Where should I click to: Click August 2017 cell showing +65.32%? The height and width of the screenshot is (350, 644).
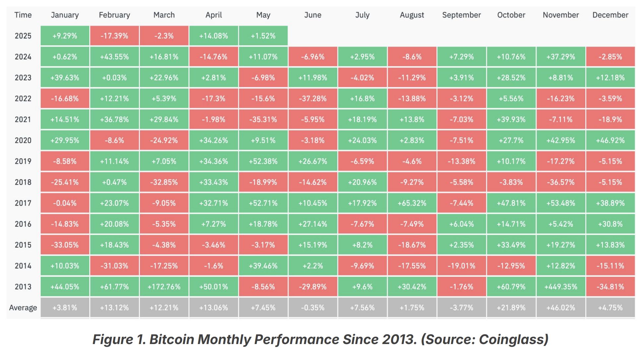(x=412, y=203)
